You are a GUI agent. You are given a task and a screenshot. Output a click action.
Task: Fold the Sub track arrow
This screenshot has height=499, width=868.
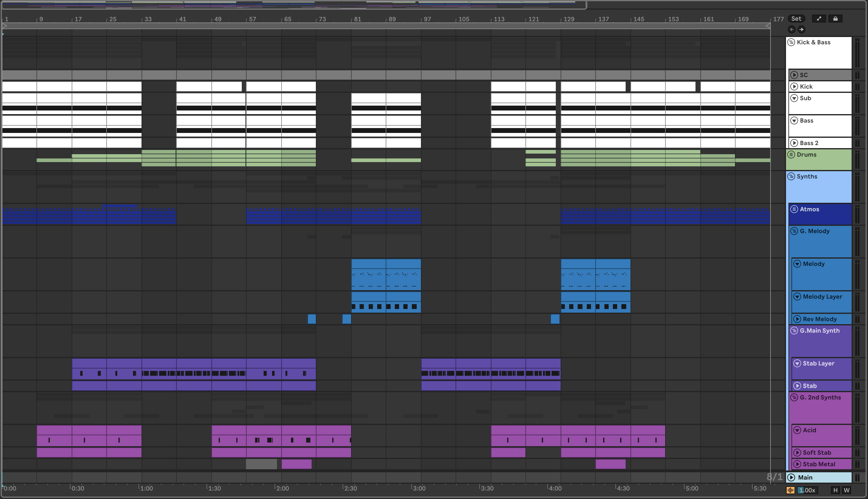(794, 98)
